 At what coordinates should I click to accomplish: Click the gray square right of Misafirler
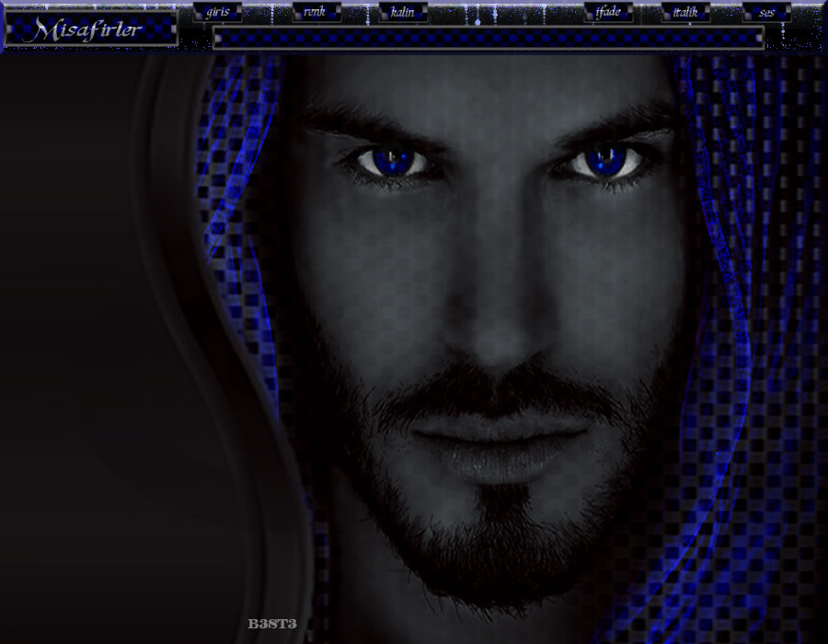(172, 29)
